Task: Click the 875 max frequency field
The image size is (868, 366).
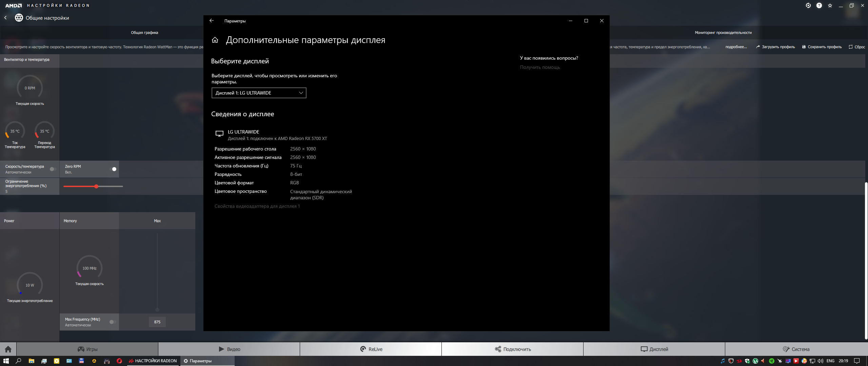Action: point(157,322)
